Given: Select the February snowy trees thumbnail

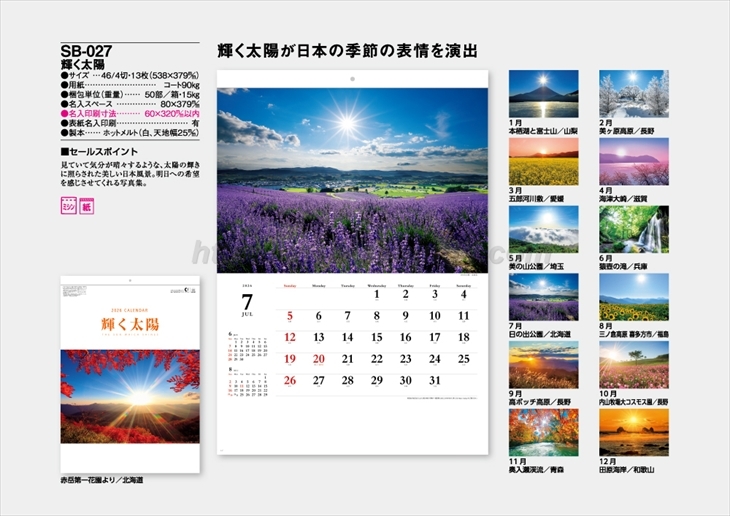Looking at the screenshot, I should 633,94.
